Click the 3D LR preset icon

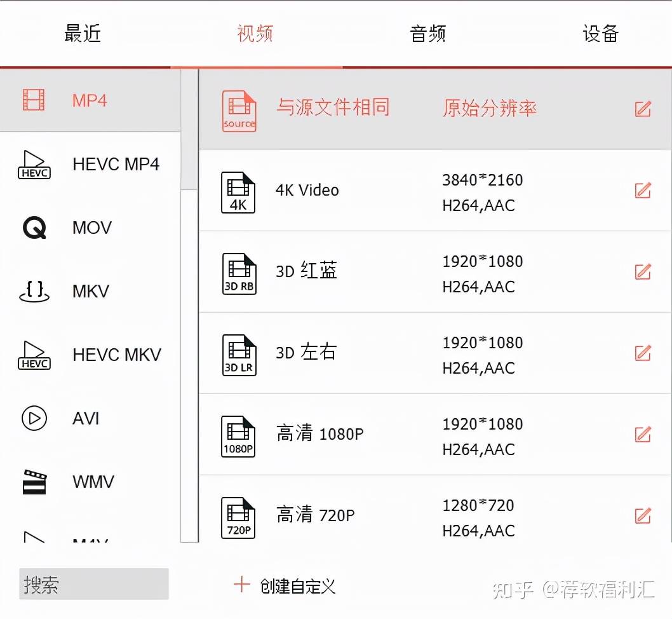[239, 355]
